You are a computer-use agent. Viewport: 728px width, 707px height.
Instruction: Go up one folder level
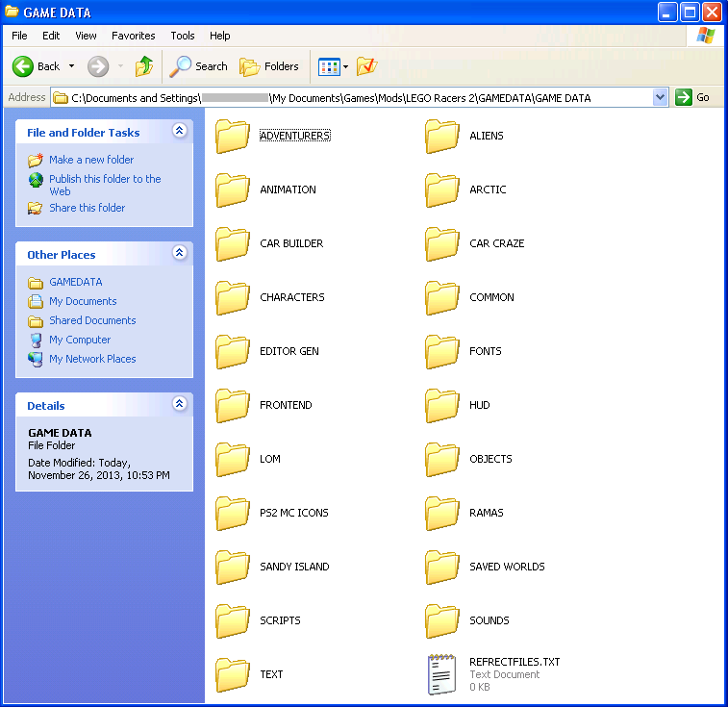[x=144, y=66]
